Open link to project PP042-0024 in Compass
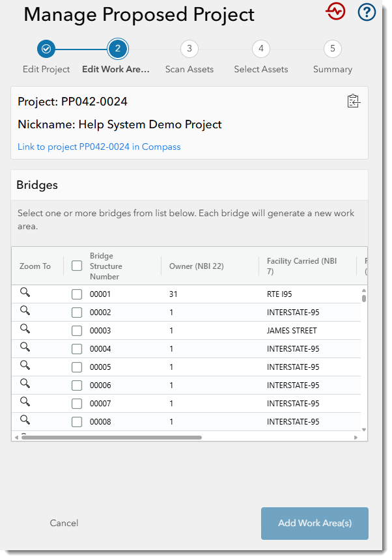 (99, 147)
